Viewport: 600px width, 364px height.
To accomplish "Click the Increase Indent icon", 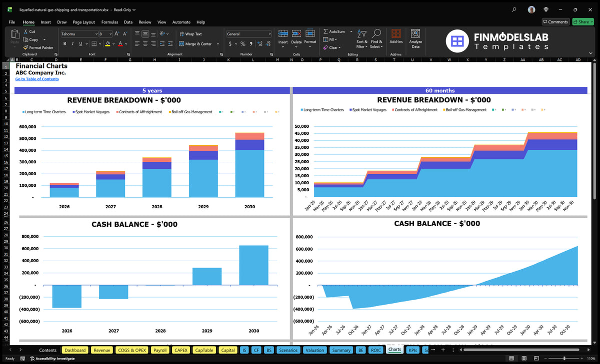I will coord(171,44).
